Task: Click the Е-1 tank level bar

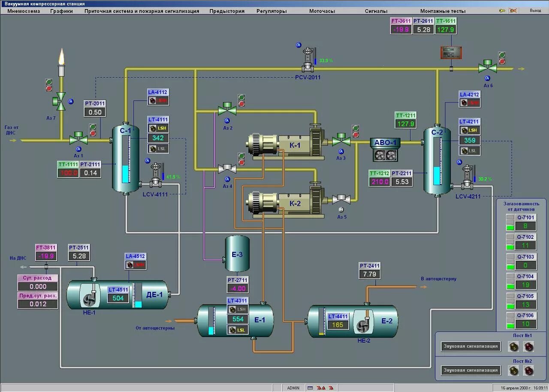Action: click(211, 320)
